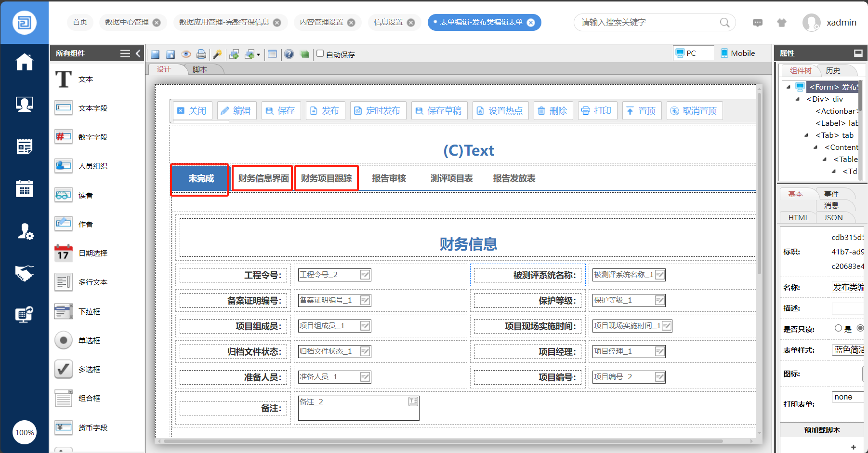Collapse the <Tab> tab tree node

(x=806, y=135)
